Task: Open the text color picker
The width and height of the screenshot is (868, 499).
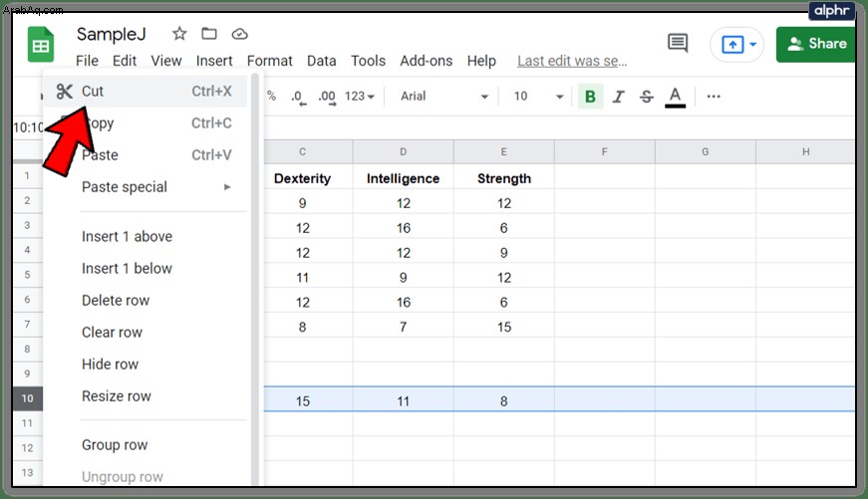Action: pyautogui.click(x=675, y=97)
